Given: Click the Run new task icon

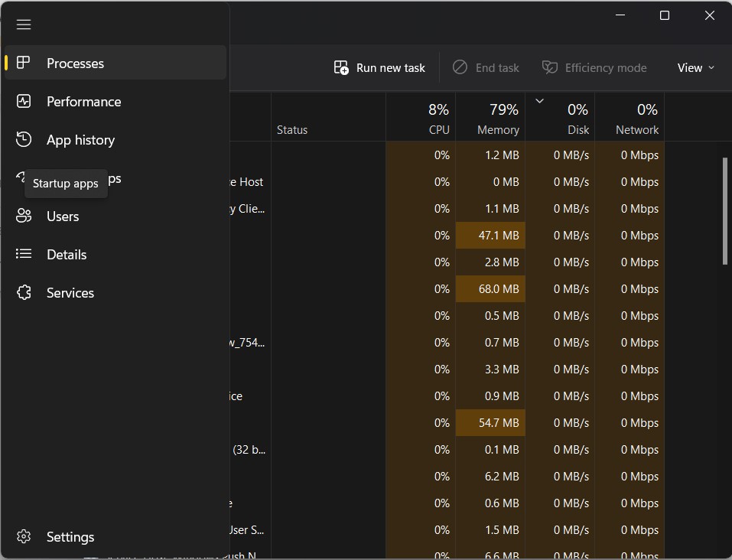Looking at the screenshot, I should pos(341,67).
